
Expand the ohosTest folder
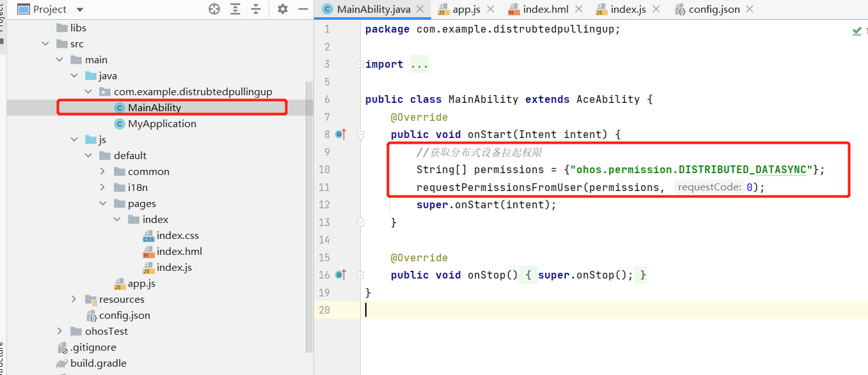59,332
